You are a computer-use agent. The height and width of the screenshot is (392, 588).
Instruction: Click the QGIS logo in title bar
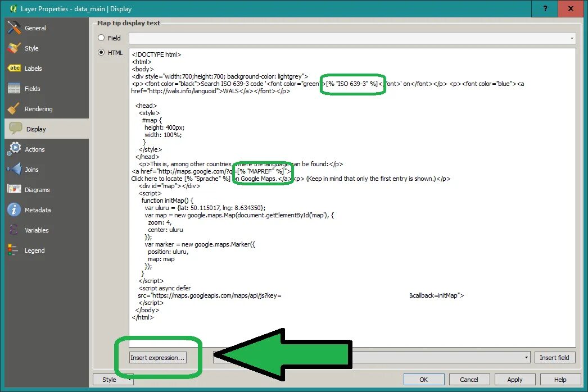[13, 8]
